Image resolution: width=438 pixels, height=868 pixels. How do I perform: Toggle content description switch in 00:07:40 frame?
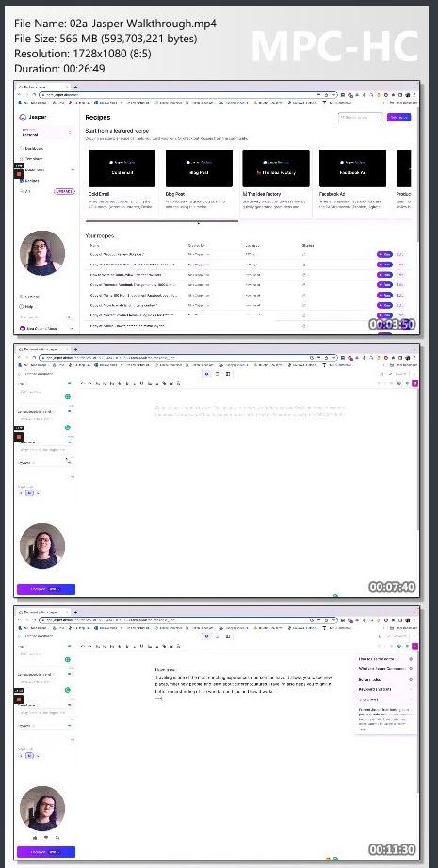coord(71,411)
